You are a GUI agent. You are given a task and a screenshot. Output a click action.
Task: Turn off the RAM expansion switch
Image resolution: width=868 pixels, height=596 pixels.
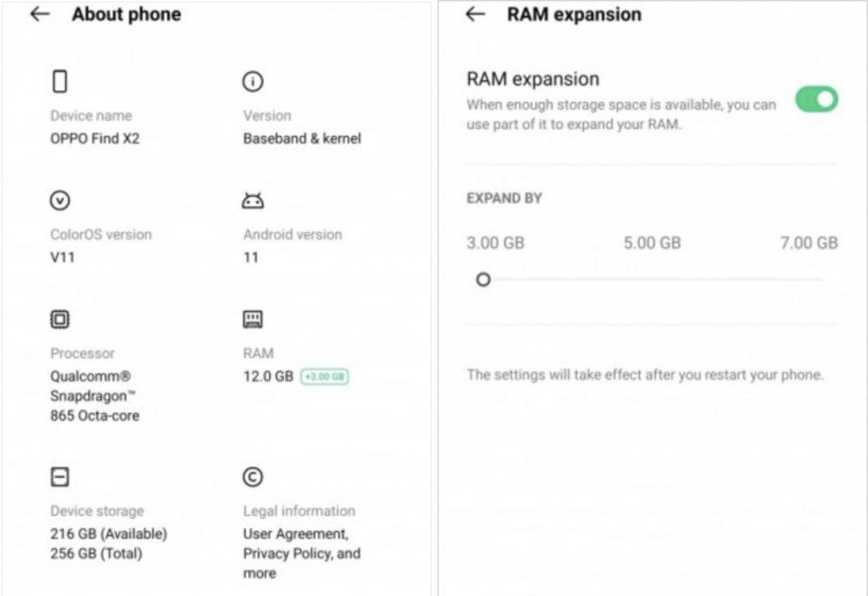[816, 99]
